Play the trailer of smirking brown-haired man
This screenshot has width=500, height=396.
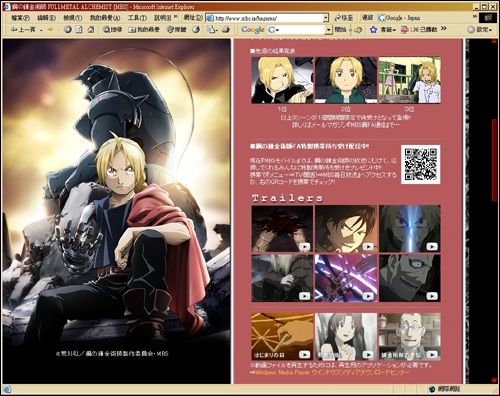pos(346,229)
